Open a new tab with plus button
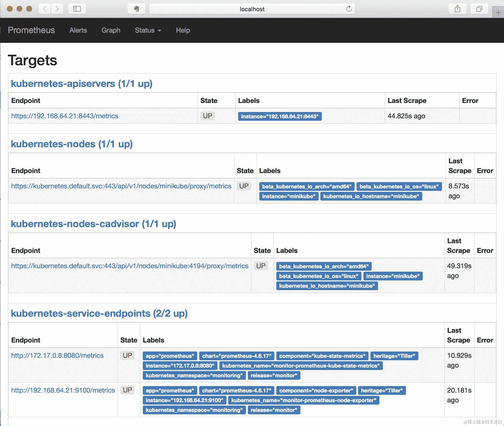This screenshot has width=504, height=426. pyautogui.click(x=498, y=13)
